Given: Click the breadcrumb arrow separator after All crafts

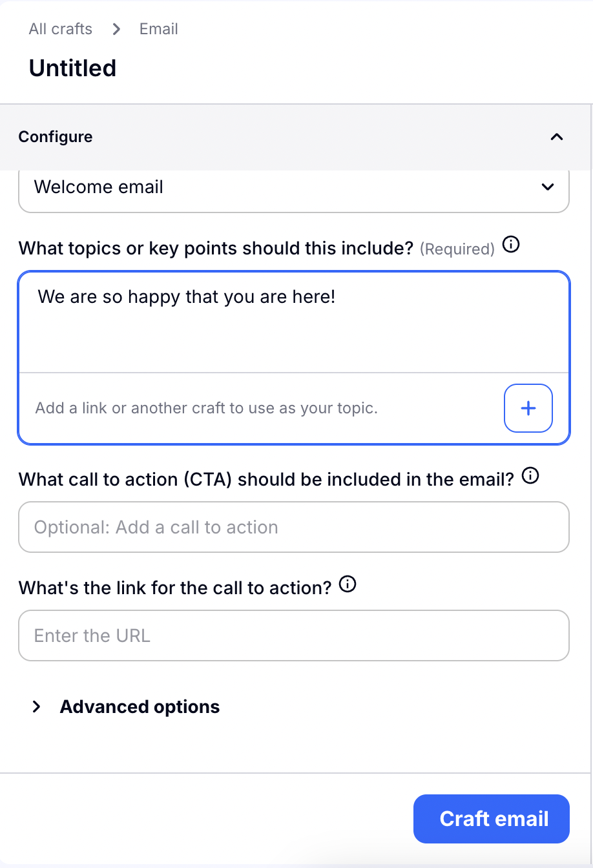Looking at the screenshot, I should [x=116, y=29].
